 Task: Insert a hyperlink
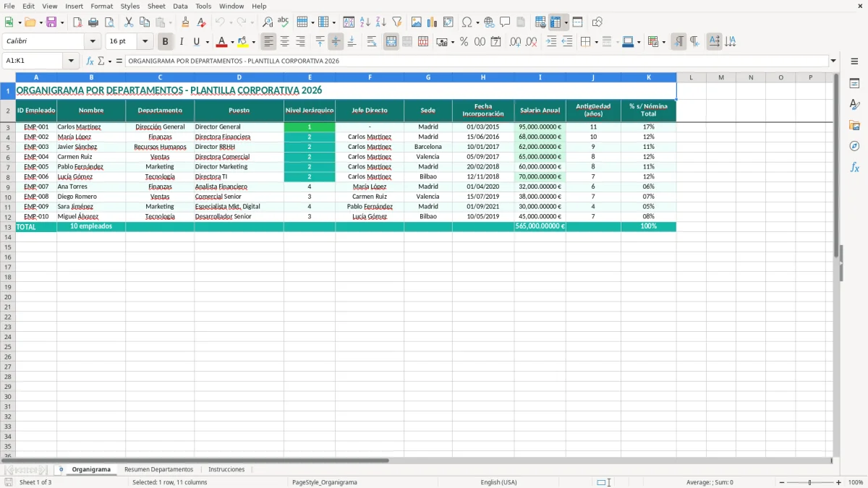pos(490,22)
